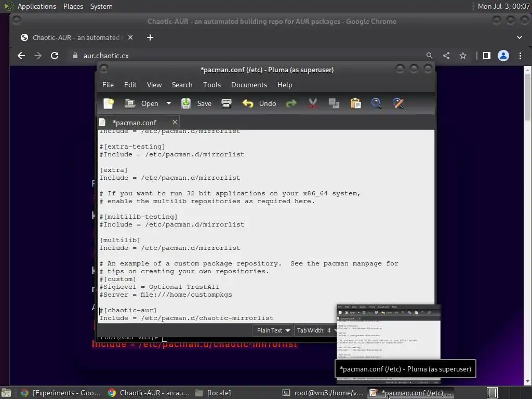This screenshot has height=399, width=532.
Task: Reload the Chaotic-AUR page
Action: (54, 56)
